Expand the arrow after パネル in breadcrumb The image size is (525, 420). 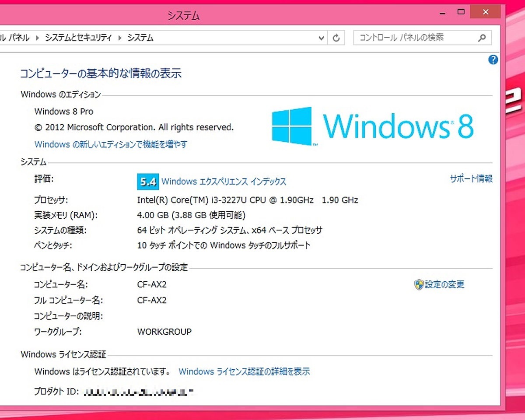(x=37, y=38)
